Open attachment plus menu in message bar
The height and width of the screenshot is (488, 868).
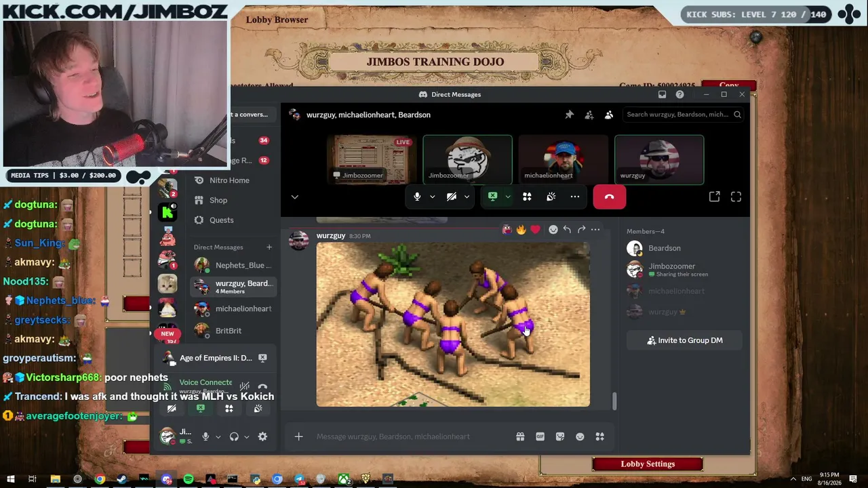tap(298, 436)
